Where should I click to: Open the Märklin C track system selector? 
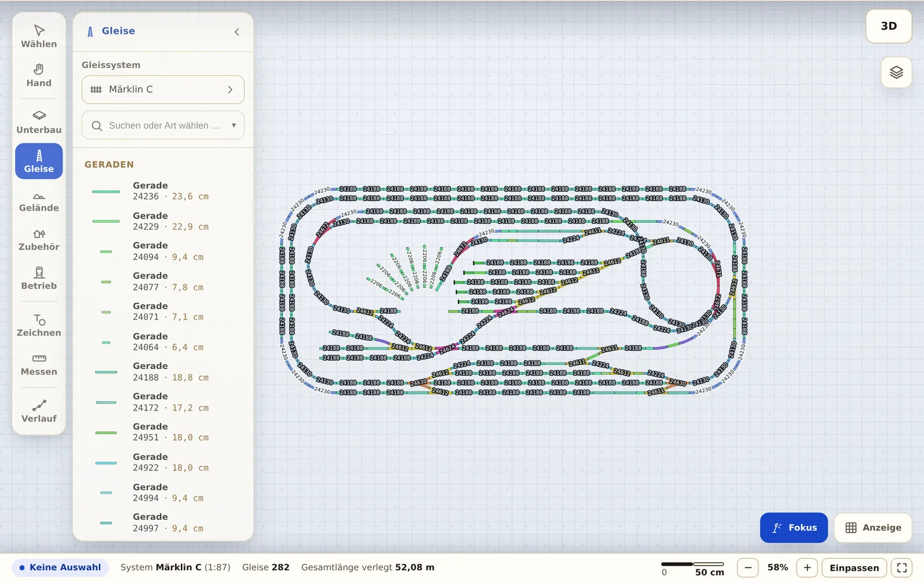[163, 89]
